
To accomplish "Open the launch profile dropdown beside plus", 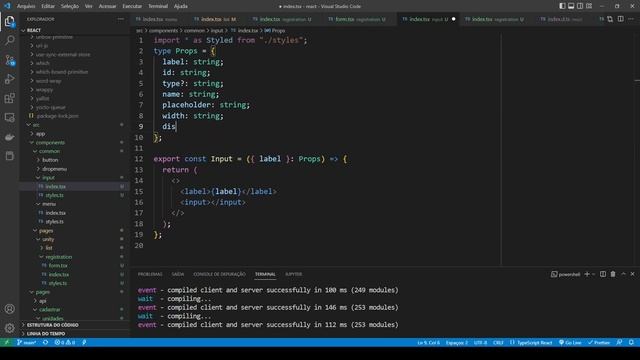I will point(593,274).
